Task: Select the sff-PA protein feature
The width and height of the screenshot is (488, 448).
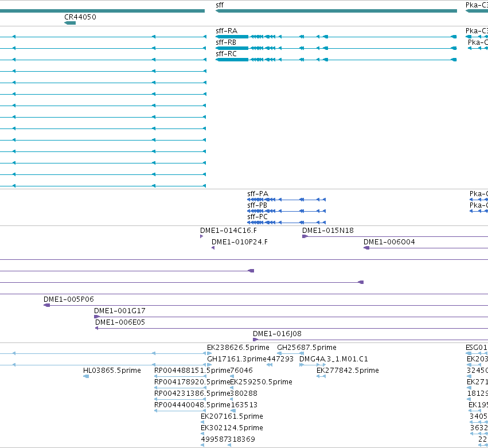Action: pyautogui.click(x=286, y=200)
